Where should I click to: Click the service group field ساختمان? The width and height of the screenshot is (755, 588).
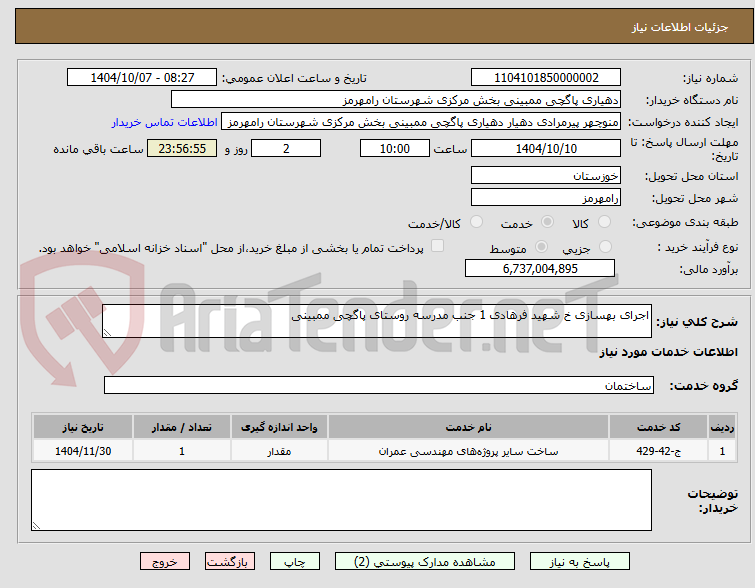click(379, 385)
